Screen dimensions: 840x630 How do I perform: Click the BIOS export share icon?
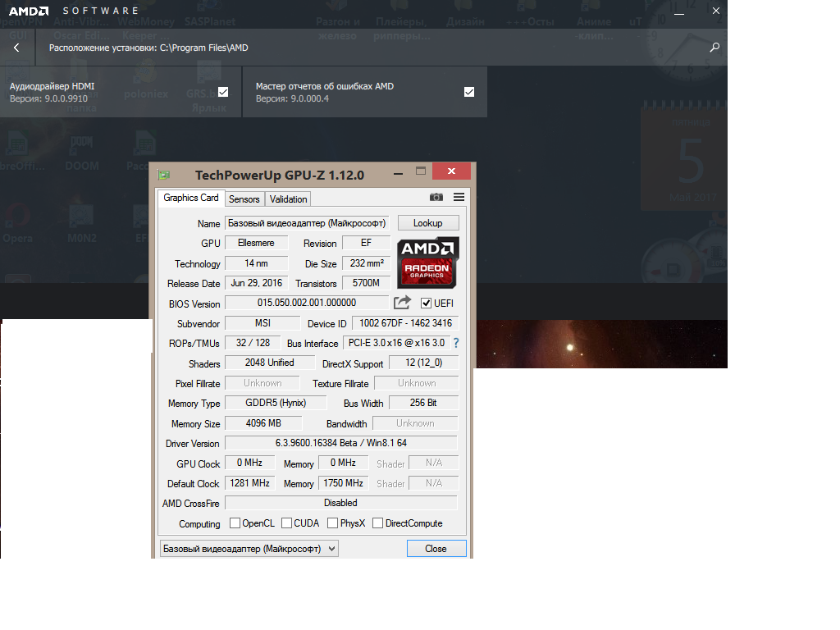pos(402,303)
